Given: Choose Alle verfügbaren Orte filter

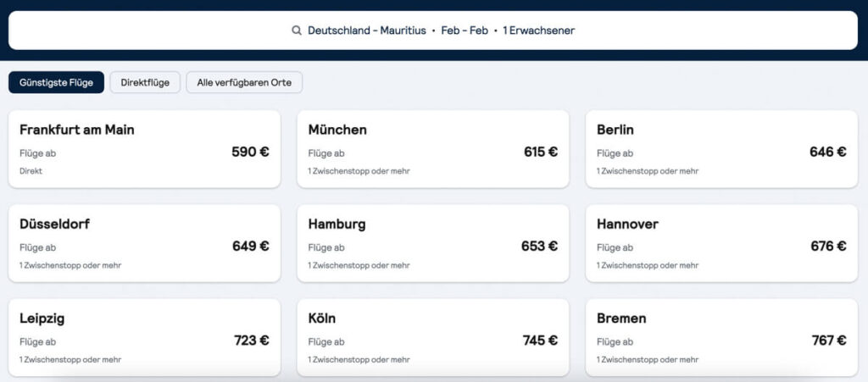Looking at the screenshot, I should pyautogui.click(x=244, y=82).
